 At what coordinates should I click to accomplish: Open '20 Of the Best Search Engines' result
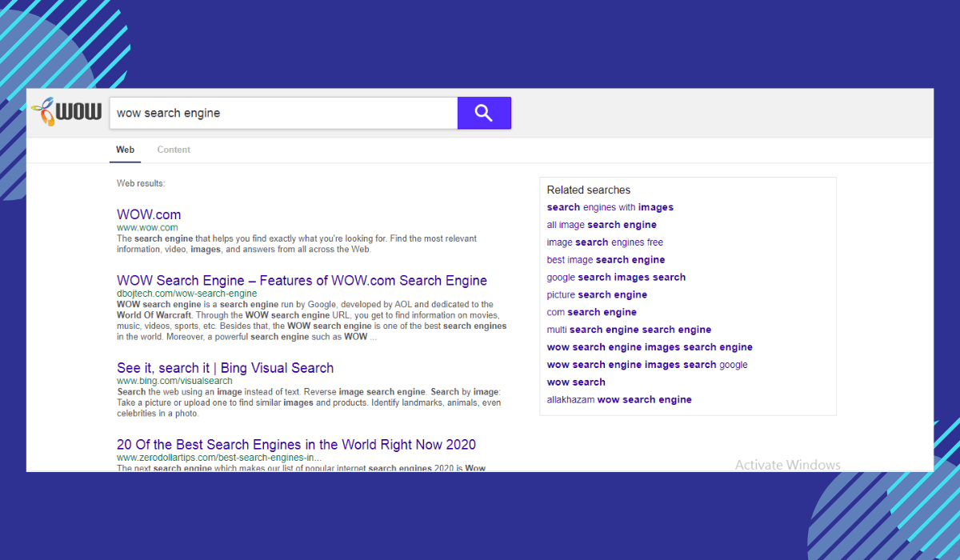click(296, 445)
